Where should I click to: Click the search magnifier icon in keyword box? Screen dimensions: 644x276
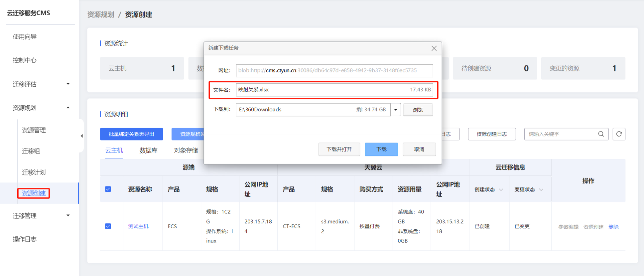pyautogui.click(x=601, y=134)
